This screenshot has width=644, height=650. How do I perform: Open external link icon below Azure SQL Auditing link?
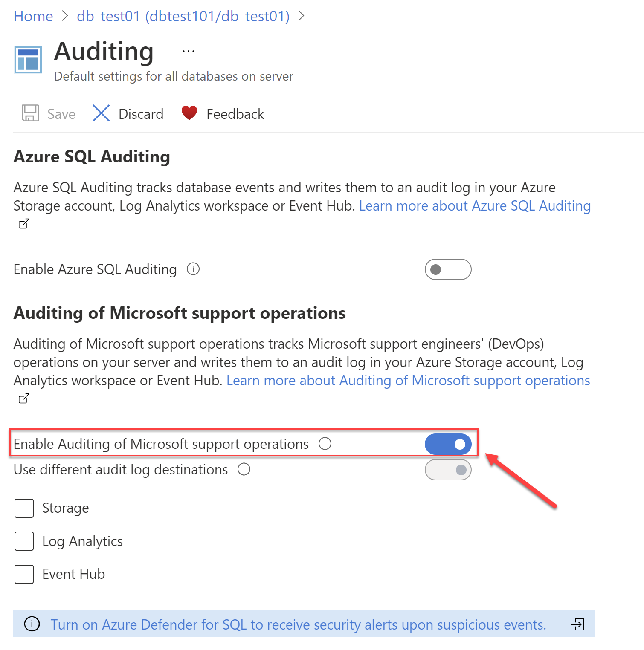point(24,223)
